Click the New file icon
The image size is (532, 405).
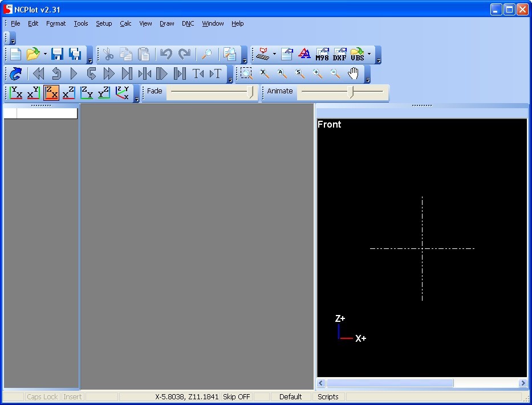point(15,55)
